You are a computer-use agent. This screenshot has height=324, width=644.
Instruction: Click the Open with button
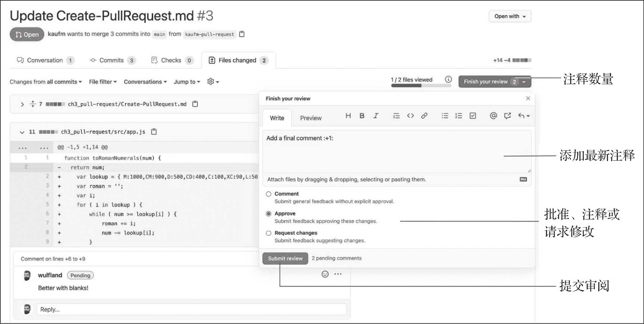pos(510,16)
